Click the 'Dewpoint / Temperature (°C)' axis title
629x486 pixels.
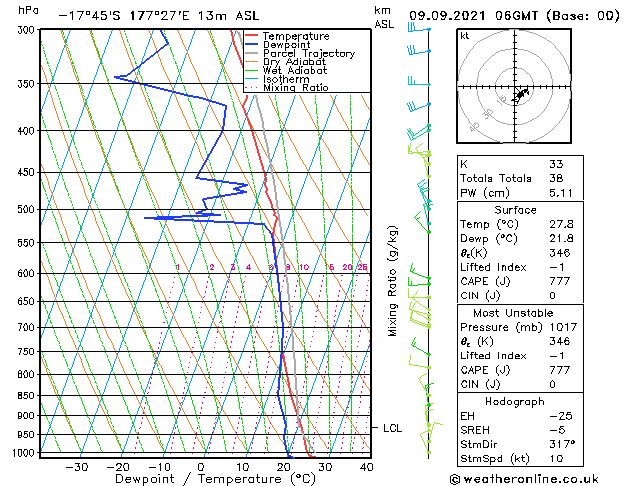(x=215, y=479)
